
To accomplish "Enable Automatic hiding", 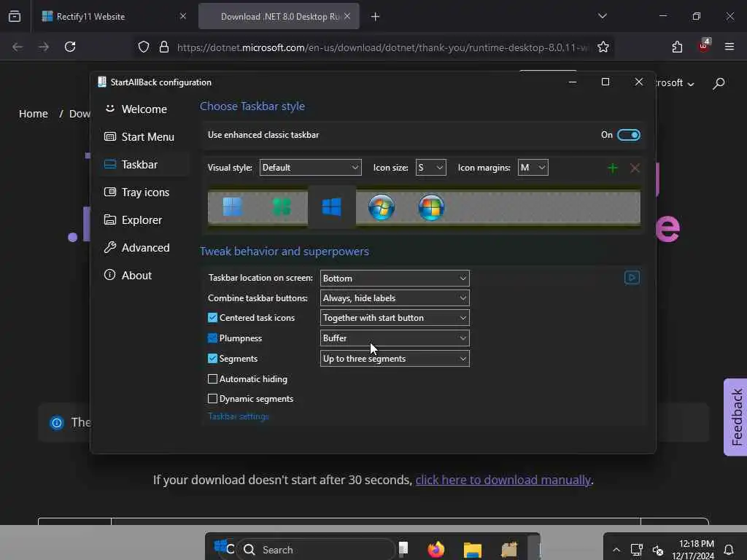I will click(x=212, y=379).
